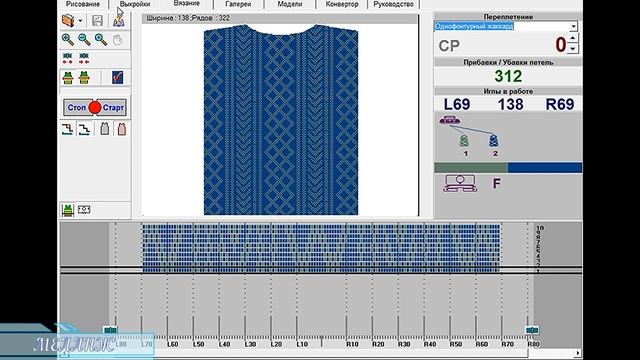
Task: Click the second green vest icon
Action: (84, 78)
